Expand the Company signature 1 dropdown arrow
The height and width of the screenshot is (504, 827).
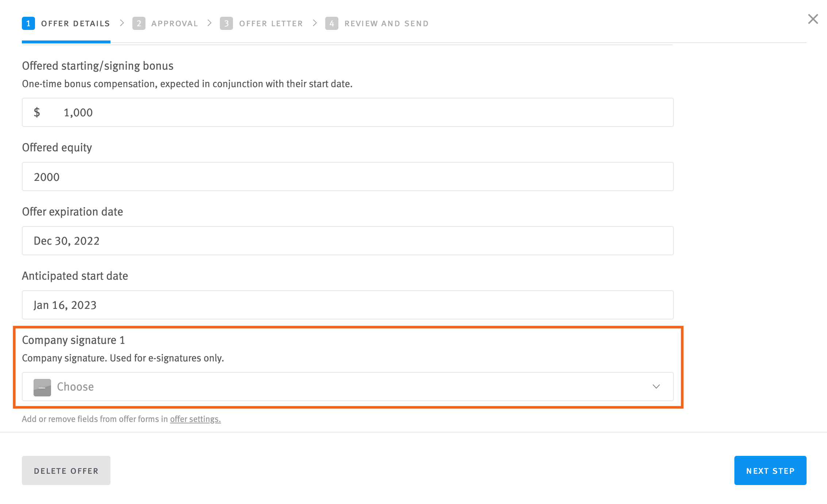coord(656,387)
